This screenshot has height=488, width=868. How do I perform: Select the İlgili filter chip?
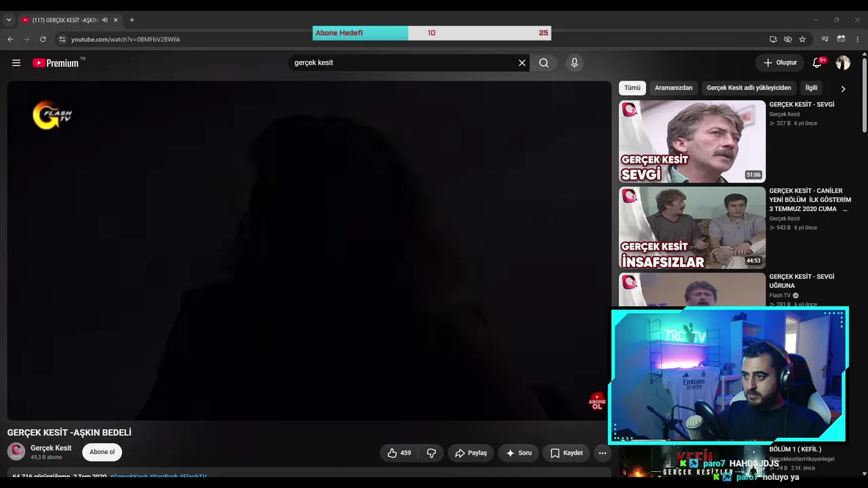click(811, 88)
